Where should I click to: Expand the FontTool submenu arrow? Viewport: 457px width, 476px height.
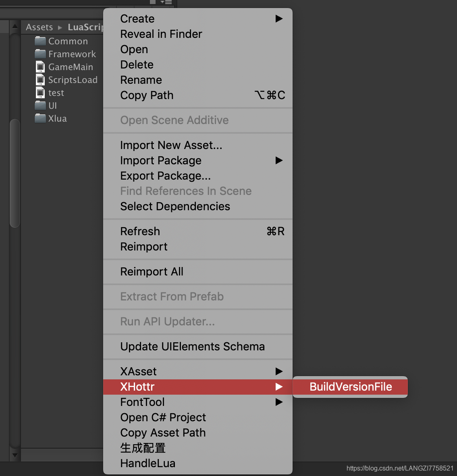click(x=279, y=402)
